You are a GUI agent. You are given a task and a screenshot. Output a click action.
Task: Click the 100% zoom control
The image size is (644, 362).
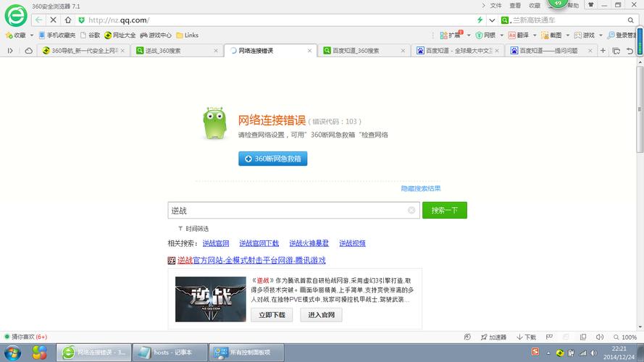click(x=625, y=337)
